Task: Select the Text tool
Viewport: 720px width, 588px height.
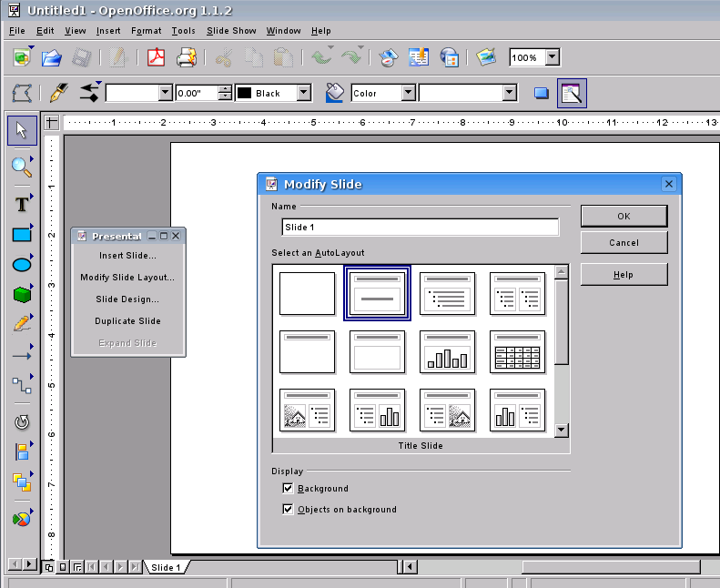Action: coord(22,204)
